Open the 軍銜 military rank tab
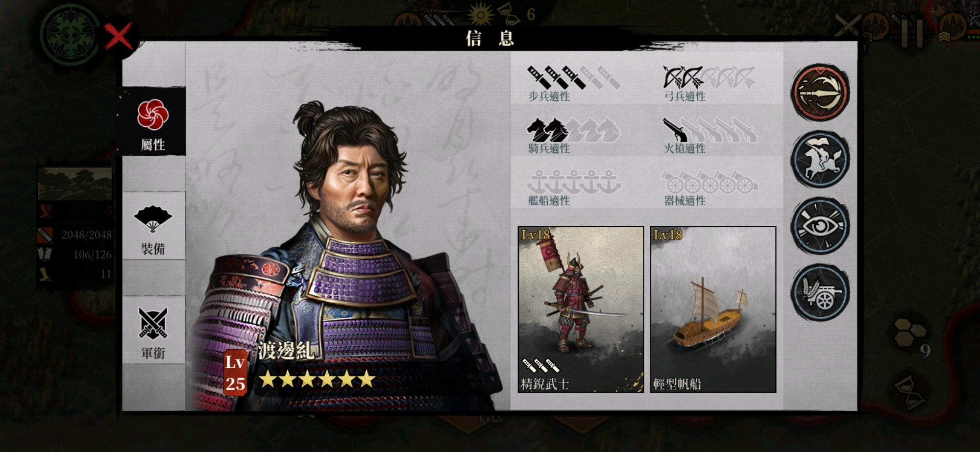The height and width of the screenshot is (452, 980). [153, 331]
